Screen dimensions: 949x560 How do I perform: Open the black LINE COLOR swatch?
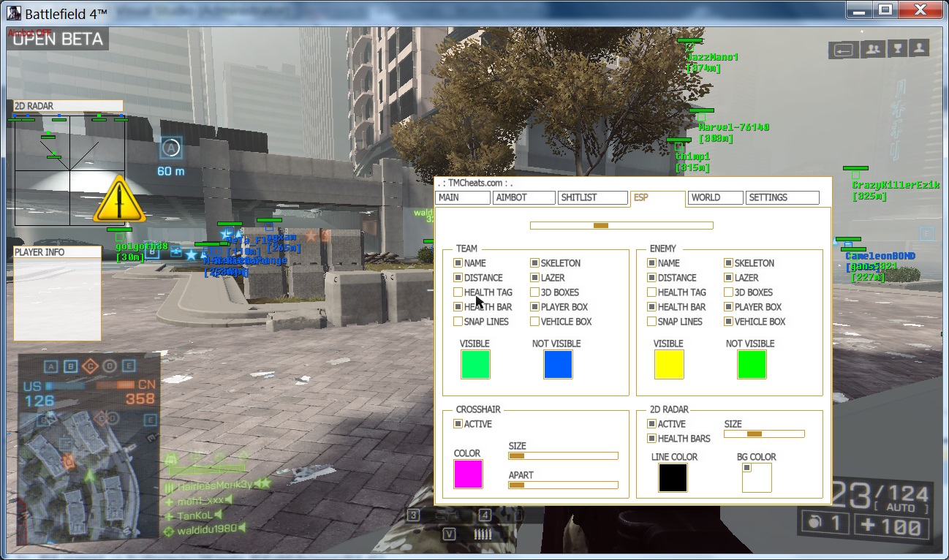[673, 477]
